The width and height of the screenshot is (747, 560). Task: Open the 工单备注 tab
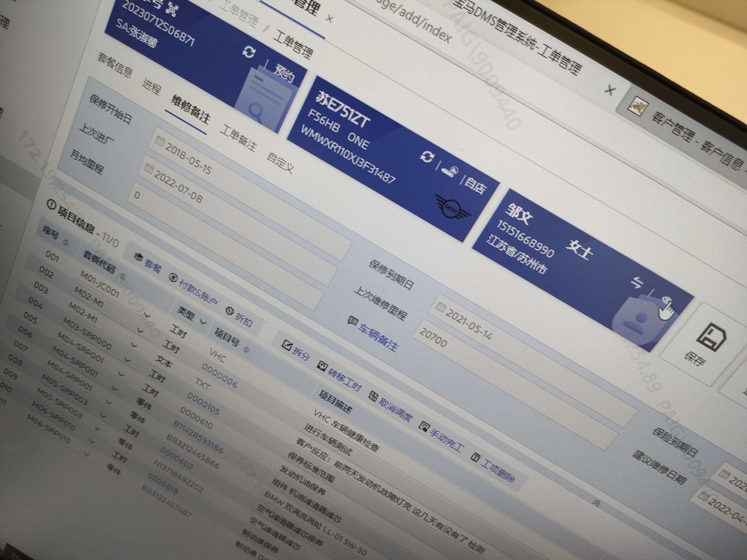click(238, 136)
